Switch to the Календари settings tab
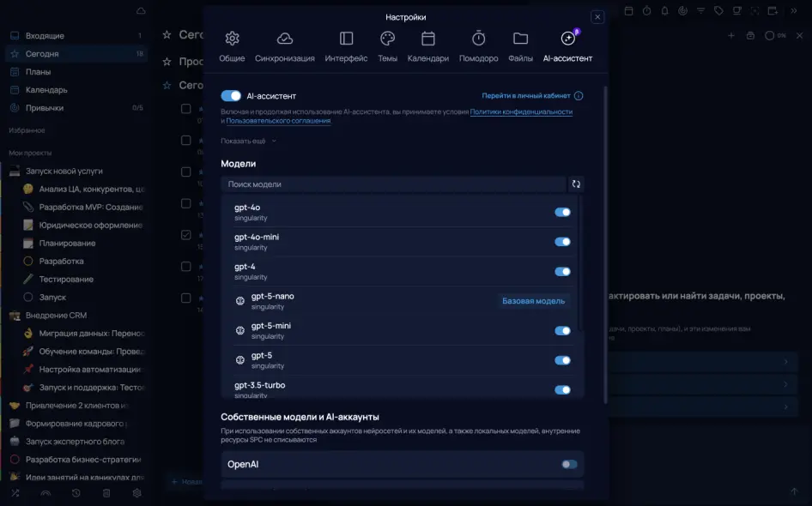 tap(427, 46)
